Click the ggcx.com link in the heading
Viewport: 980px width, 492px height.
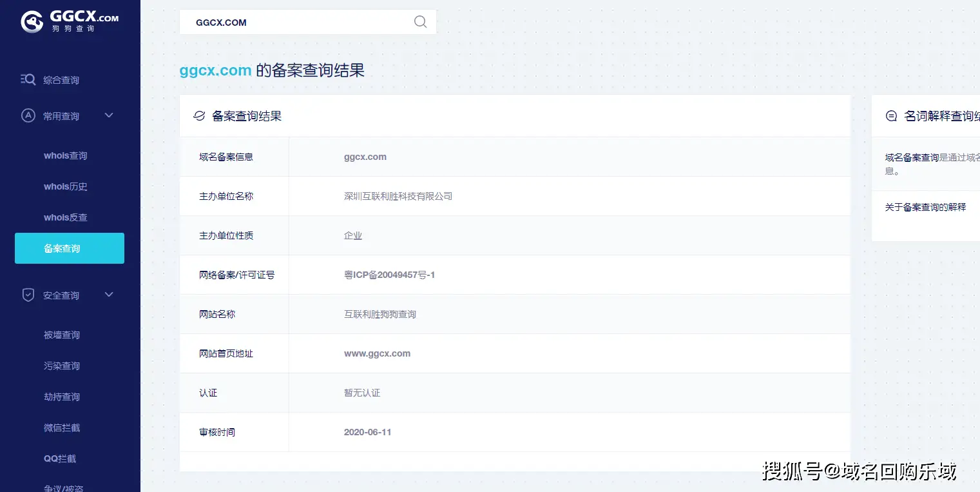click(x=215, y=70)
